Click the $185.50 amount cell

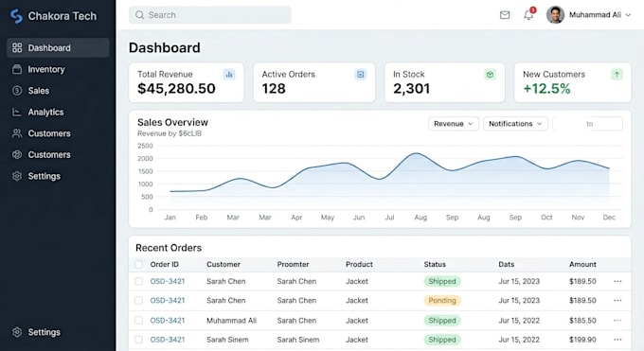[582, 320]
